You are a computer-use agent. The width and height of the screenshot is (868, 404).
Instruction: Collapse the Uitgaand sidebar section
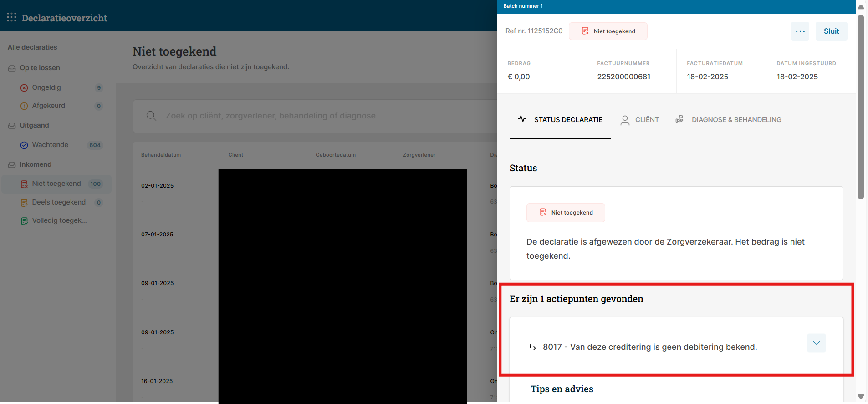pos(34,125)
